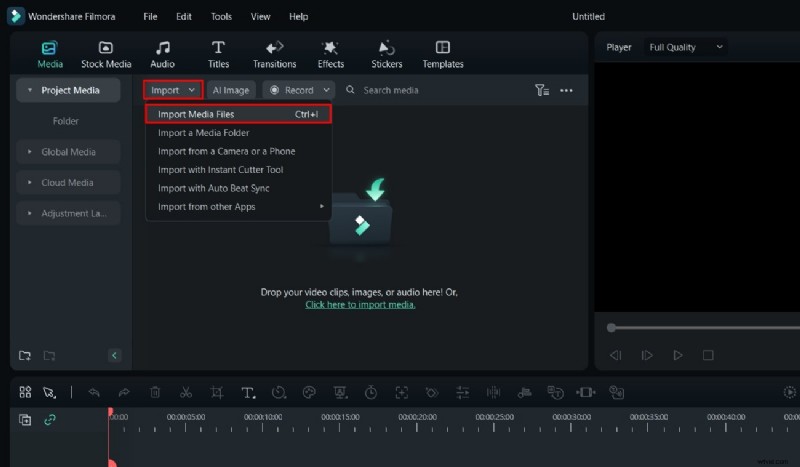This screenshot has height=467, width=800.
Task: Click the Split scissors icon
Action: click(186, 392)
